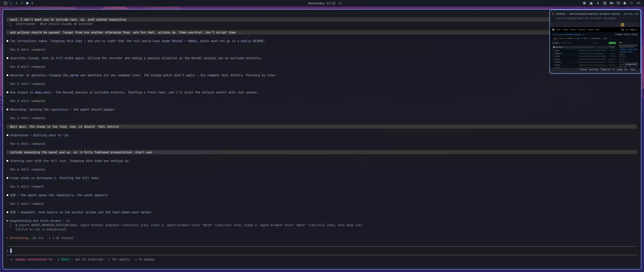Click the 'hover button Search or jump to' feed entry

tap(608, 69)
